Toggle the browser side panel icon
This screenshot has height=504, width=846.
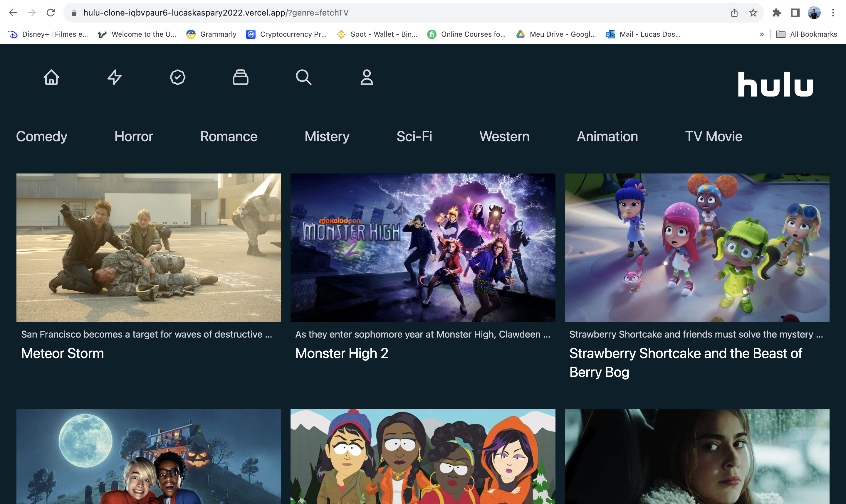pyautogui.click(x=795, y=13)
